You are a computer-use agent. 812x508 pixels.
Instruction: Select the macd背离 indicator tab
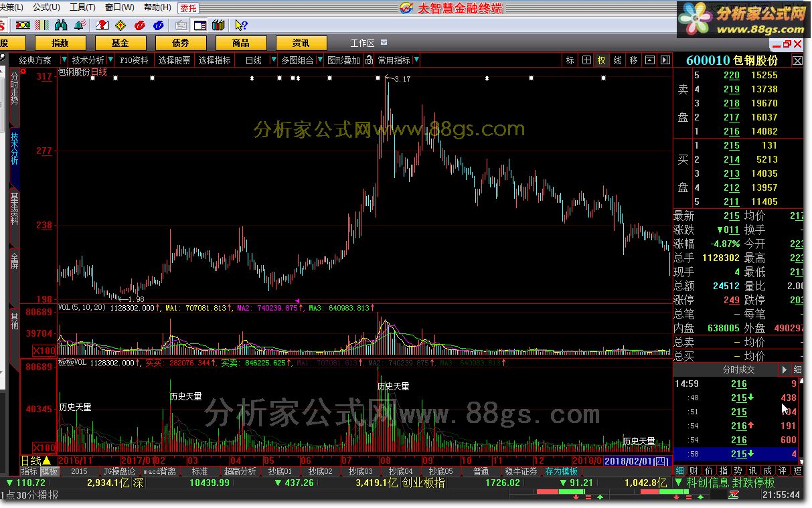tap(159, 471)
